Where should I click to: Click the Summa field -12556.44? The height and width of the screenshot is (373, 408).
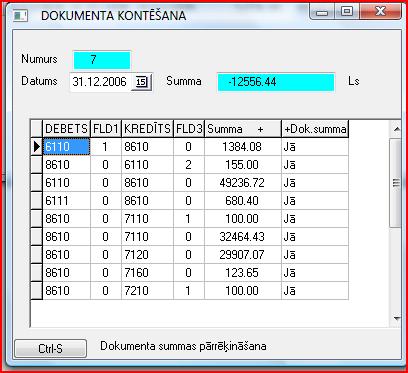(x=276, y=82)
